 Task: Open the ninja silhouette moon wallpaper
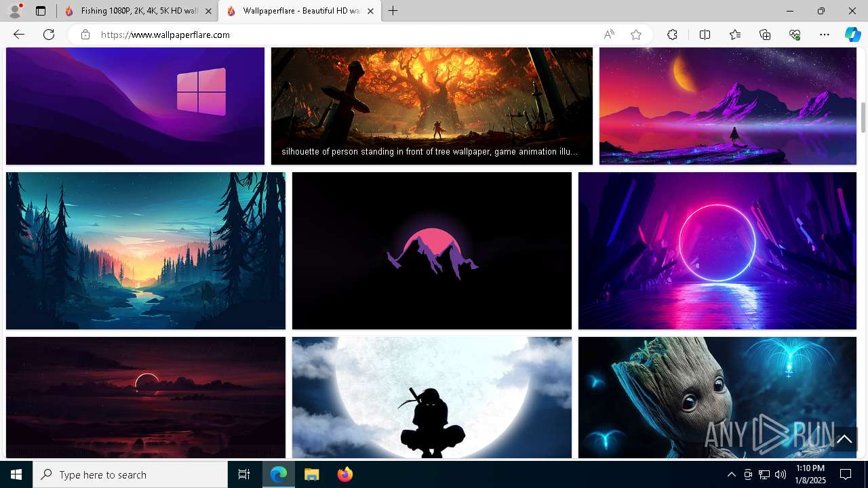click(432, 398)
